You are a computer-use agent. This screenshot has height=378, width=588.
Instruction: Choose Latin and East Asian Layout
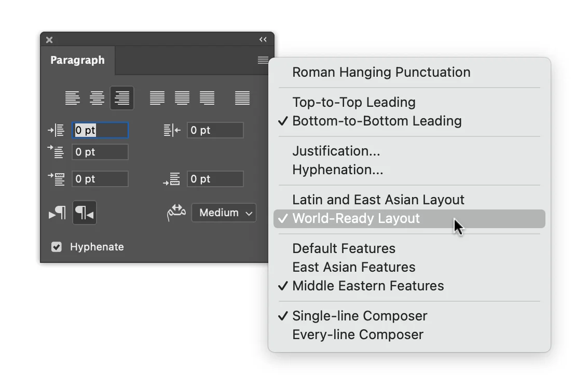pos(409,200)
